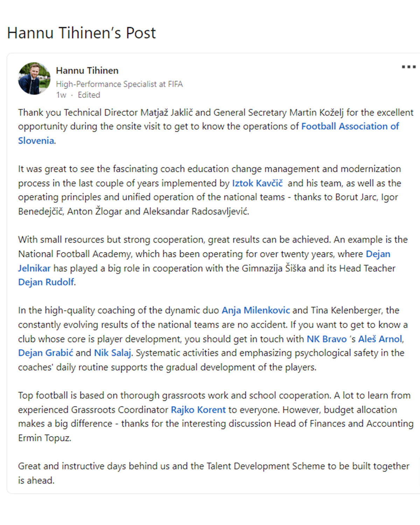Open the NK Bravo page link
The height and width of the screenshot is (525, 420).
point(327,339)
